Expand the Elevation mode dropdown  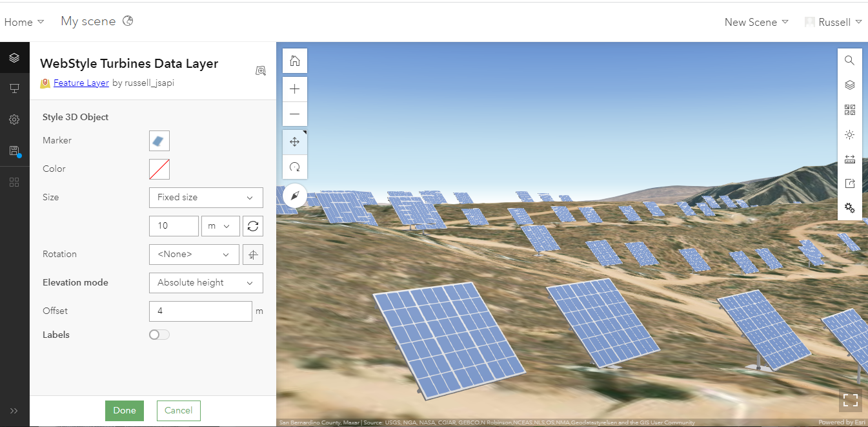[205, 282]
